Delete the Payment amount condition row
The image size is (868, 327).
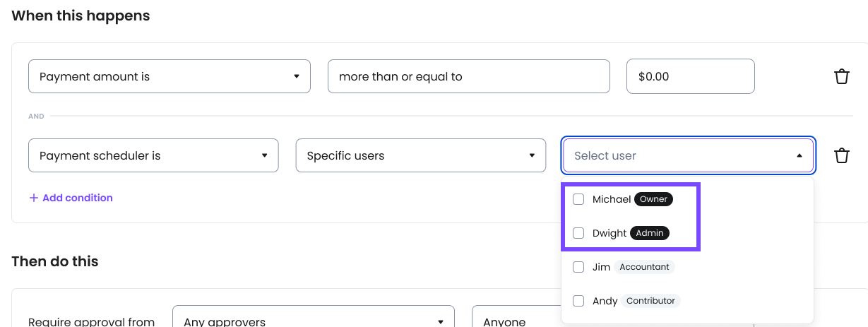pos(841,76)
